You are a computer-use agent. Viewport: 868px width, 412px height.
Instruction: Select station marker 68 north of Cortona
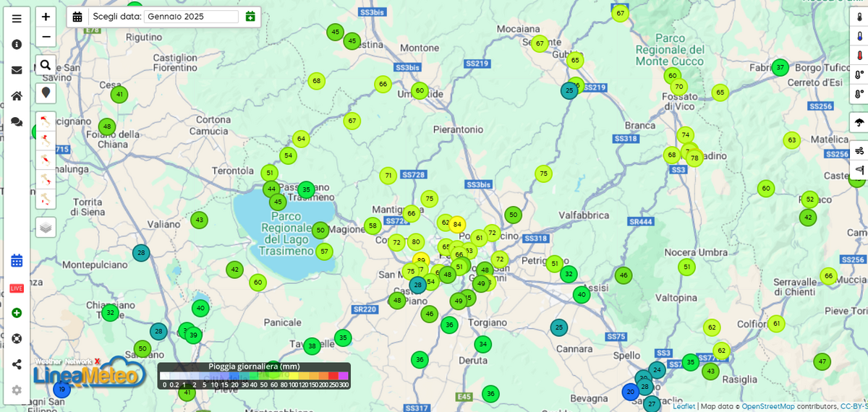316,81
